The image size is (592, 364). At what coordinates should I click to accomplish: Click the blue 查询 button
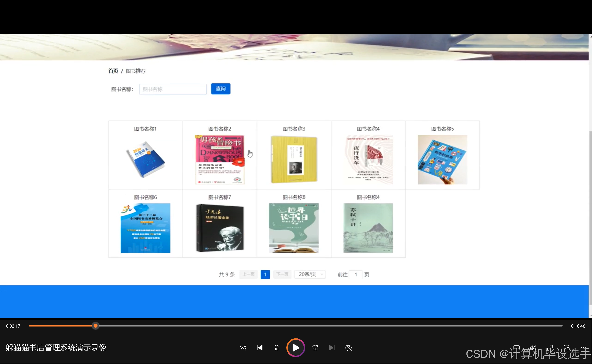(221, 89)
